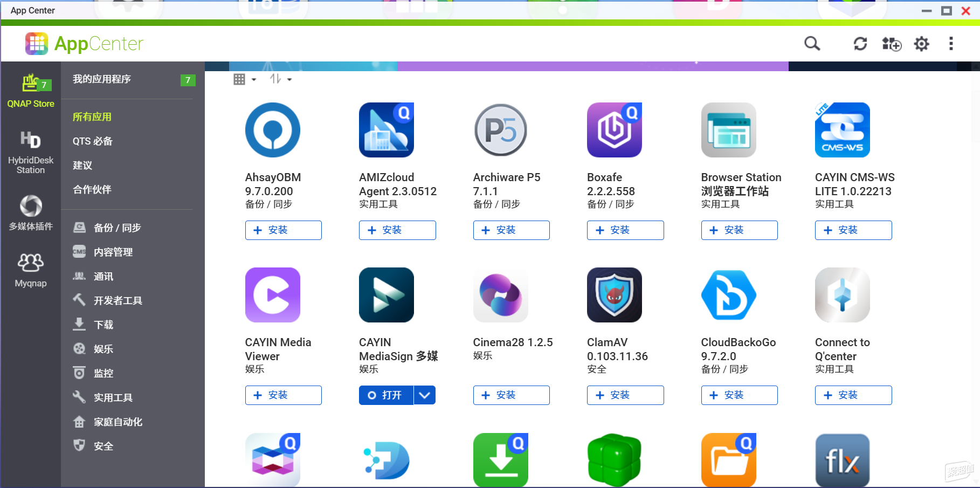980x488 pixels.
Task: Open the manual install icon
Action: point(892,44)
